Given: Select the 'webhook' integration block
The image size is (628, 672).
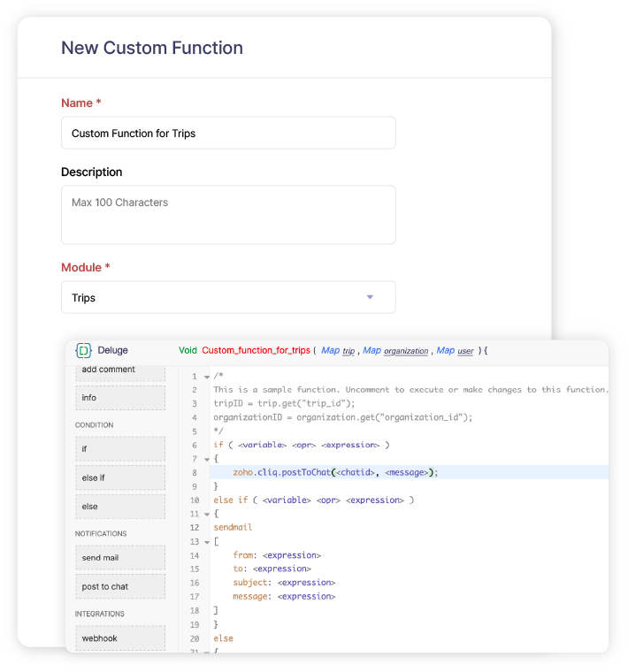Looking at the screenshot, I should tap(120, 638).
